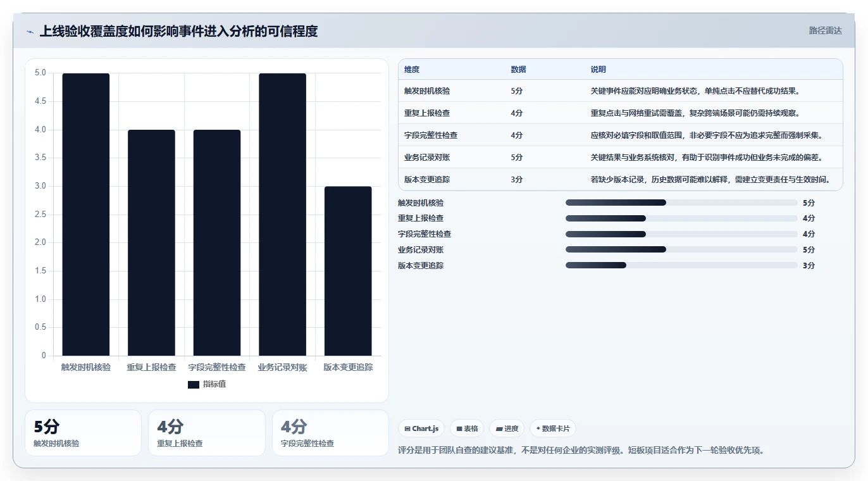The width and height of the screenshot is (868, 481).
Task: Click the 业务记录对账 progress bar
Action: click(681, 249)
